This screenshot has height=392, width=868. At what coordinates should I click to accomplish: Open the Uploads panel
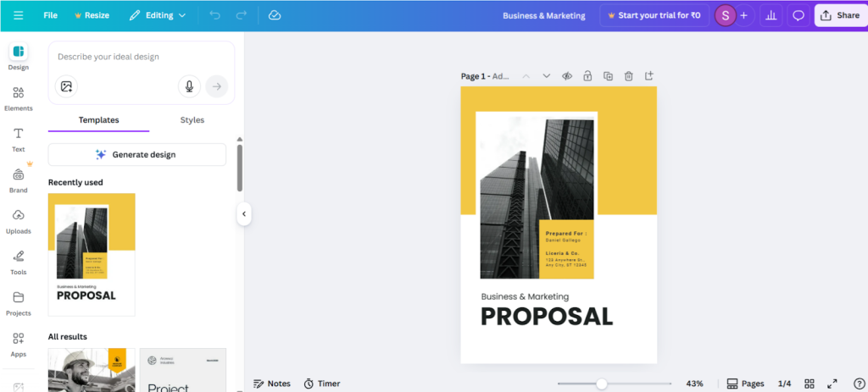pos(18,220)
